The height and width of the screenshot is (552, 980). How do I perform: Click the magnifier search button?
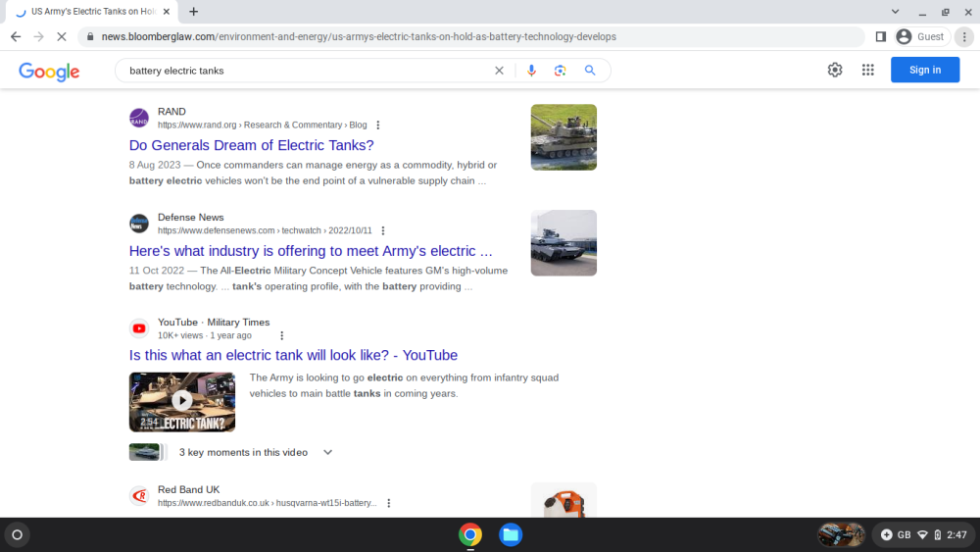[590, 71]
